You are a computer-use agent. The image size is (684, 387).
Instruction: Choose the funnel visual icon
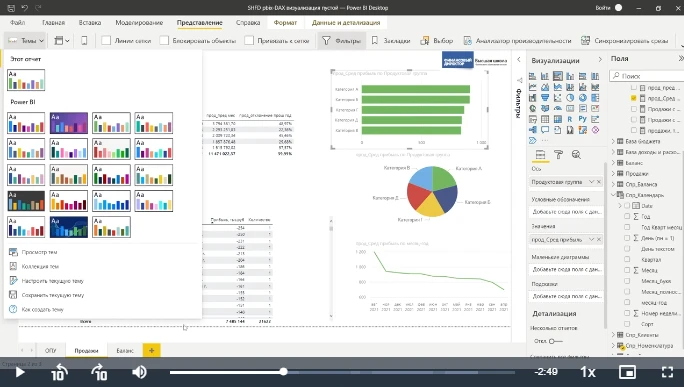545,98
